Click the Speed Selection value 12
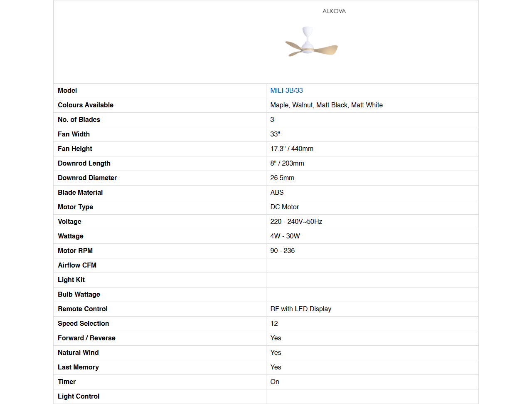 [x=274, y=324]
